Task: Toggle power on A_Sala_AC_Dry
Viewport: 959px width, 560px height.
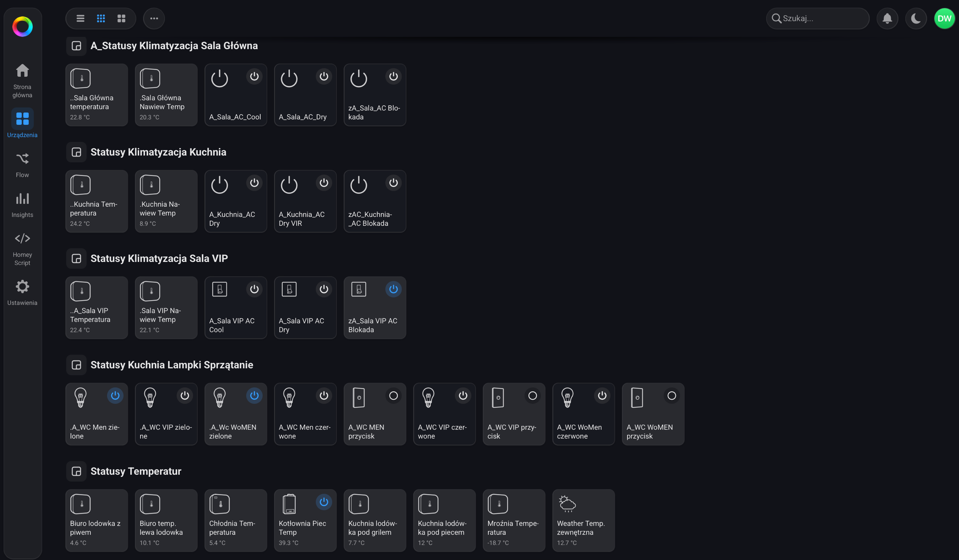Action: [x=324, y=76]
